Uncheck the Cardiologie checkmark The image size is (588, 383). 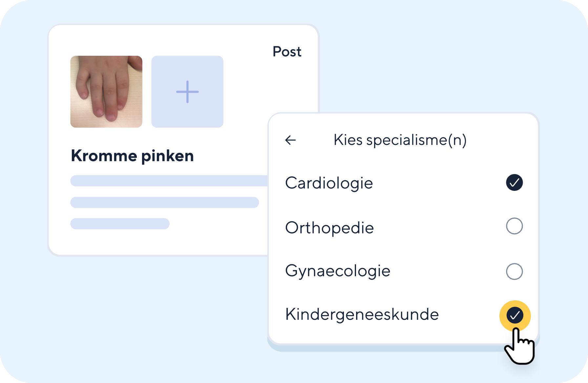514,182
